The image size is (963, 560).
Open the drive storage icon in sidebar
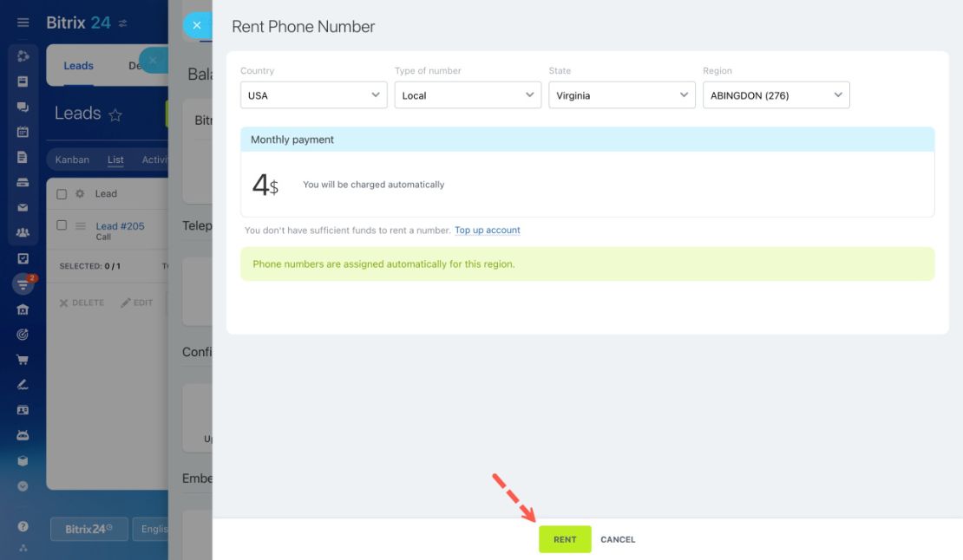[23, 182]
